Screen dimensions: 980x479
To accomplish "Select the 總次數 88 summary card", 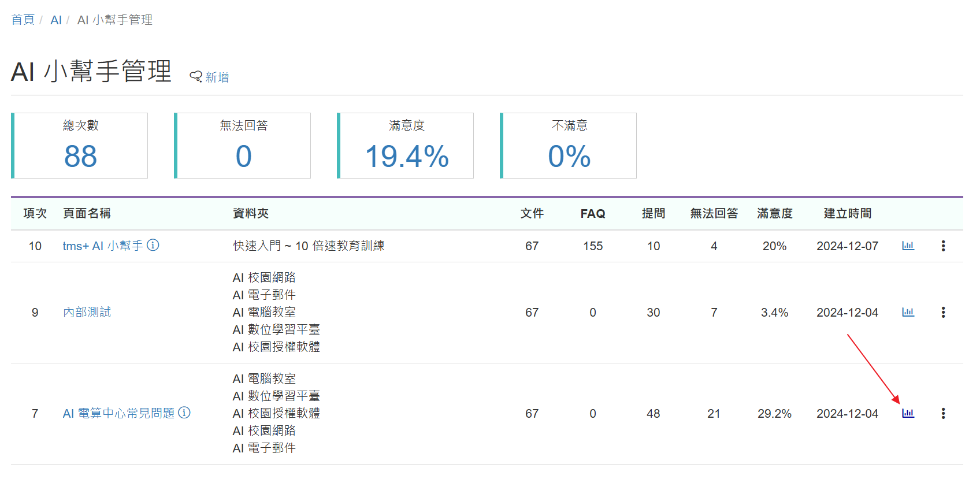I will click(80, 146).
